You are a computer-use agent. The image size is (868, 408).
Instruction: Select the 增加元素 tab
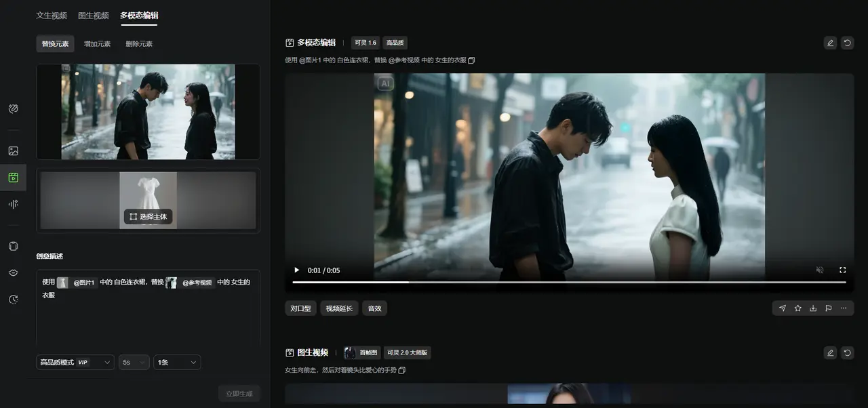pyautogui.click(x=97, y=44)
